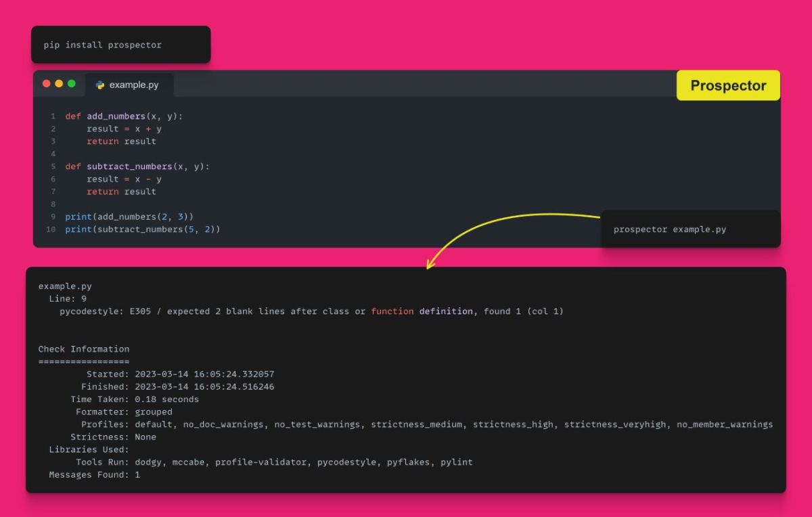Click line 6 'result = x - y'
812x517 pixels.
[124, 179]
